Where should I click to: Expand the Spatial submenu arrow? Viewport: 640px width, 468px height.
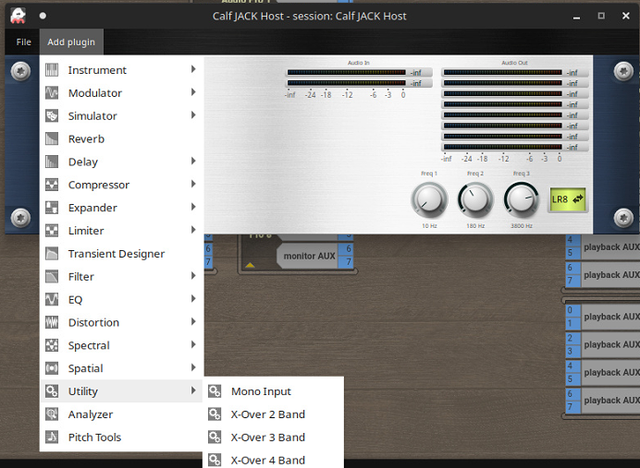click(193, 368)
